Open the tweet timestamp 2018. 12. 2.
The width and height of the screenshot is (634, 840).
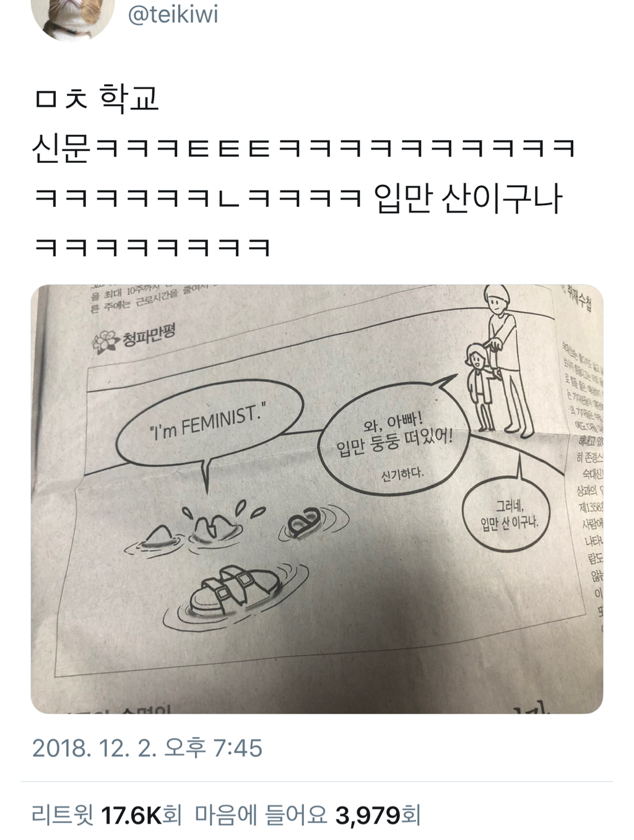click(x=147, y=748)
